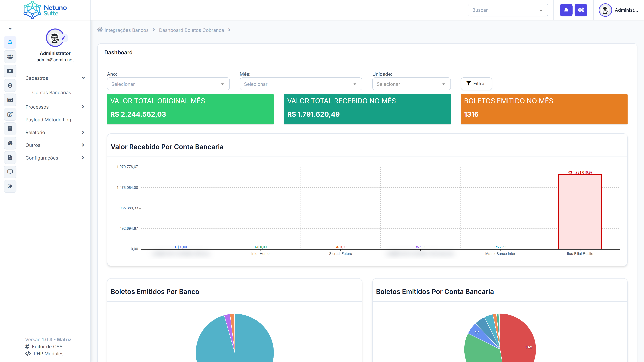Image resolution: width=644 pixels, height=362 pixels.
Task: Open Contas Bancarias menu item
Action: pyautogui.click(x=51, y=93)
